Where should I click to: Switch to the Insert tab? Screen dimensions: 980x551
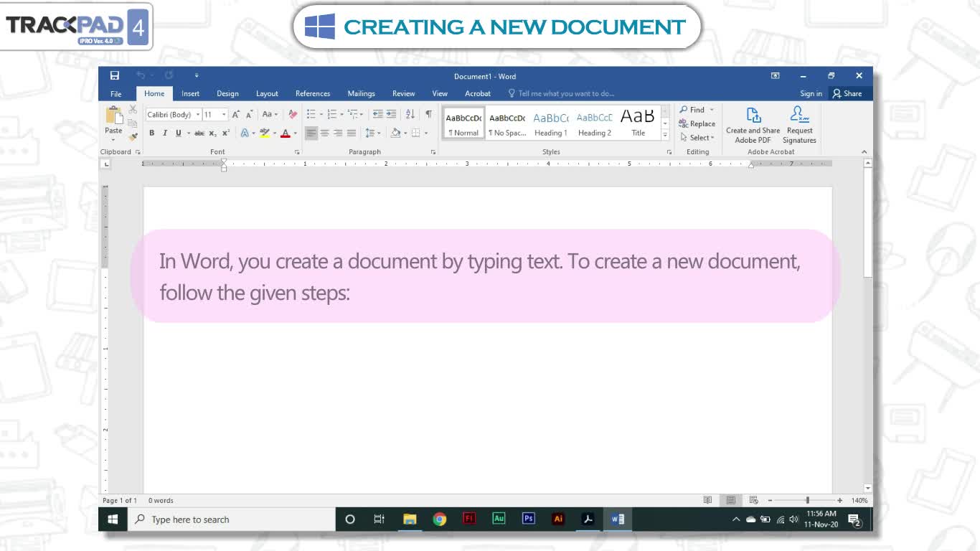[x=190, y=94]
